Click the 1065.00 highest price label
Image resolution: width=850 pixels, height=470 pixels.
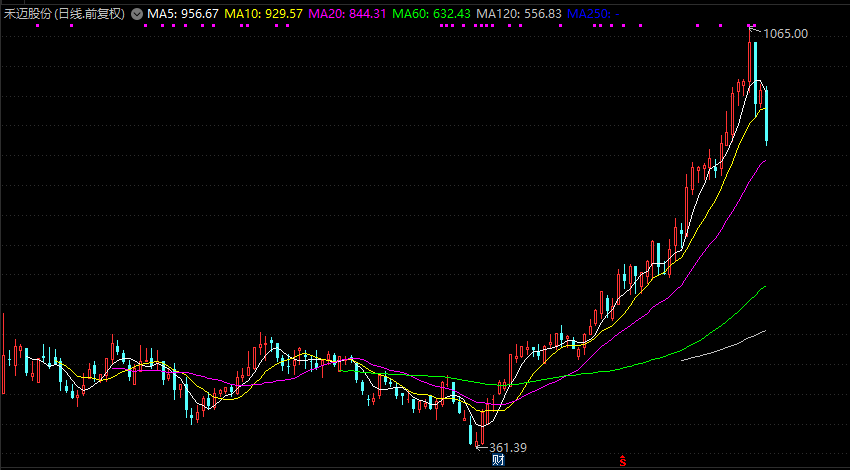click(x=786, y=34)
